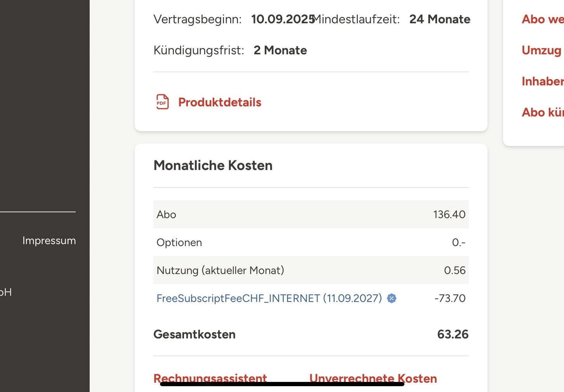Open the Rechnungsassistent link
Screen dimensions: 564x392
(210, 377)
